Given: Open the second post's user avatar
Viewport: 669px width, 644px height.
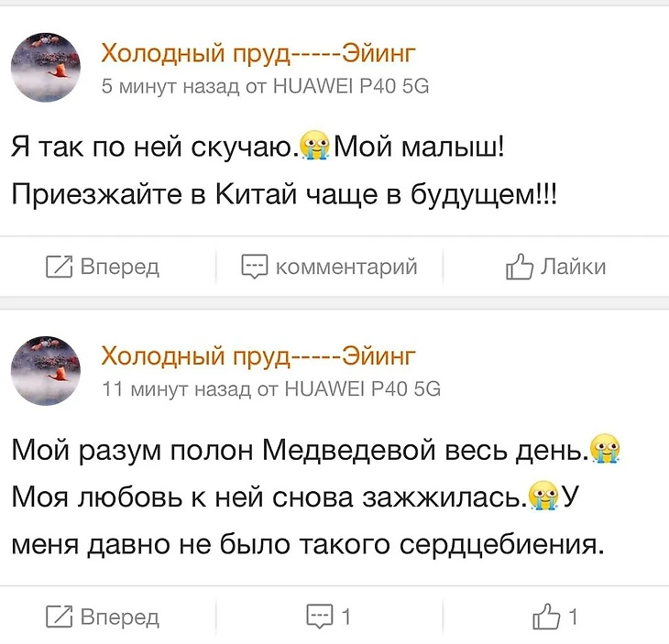Looking at the screenshot, I should (x=45, y=370).
